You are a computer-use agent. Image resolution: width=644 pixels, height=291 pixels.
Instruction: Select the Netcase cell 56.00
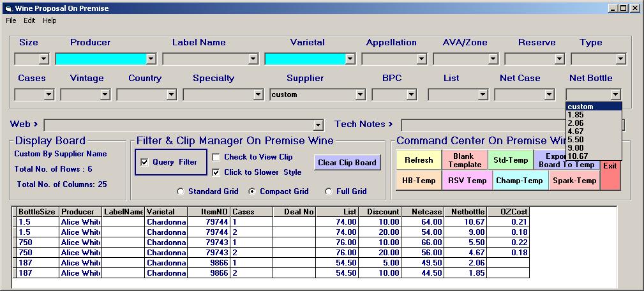pos(423,253)
